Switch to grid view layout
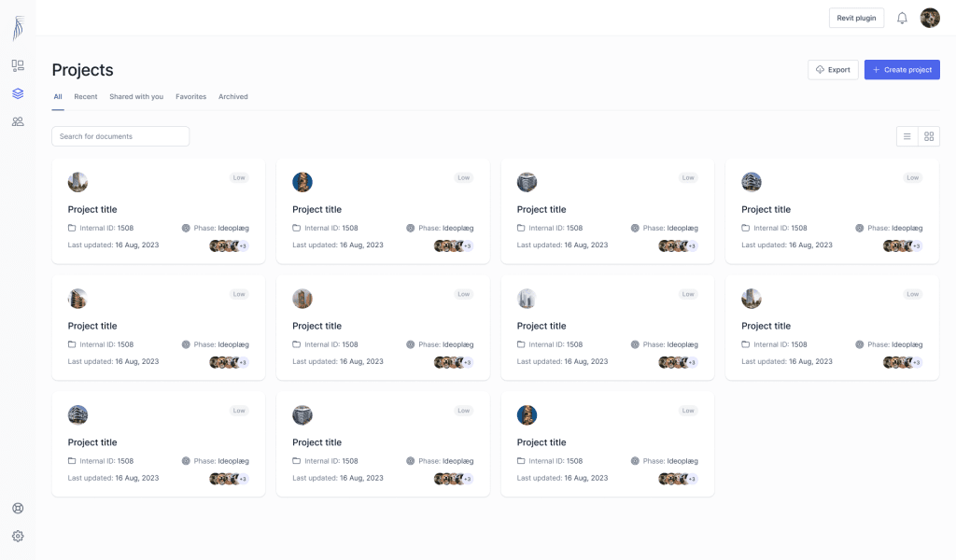 [929, 136]
